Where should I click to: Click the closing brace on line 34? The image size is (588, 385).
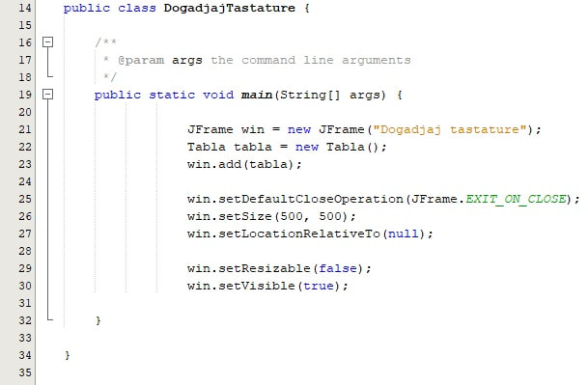click(x=68, y=355)
